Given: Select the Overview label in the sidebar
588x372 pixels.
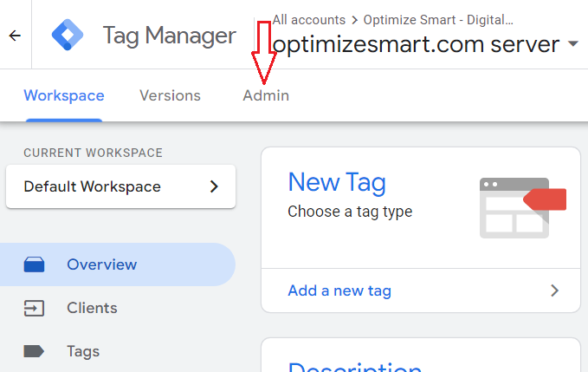Looking at the screenshot, I should click(x=101, y=264).
